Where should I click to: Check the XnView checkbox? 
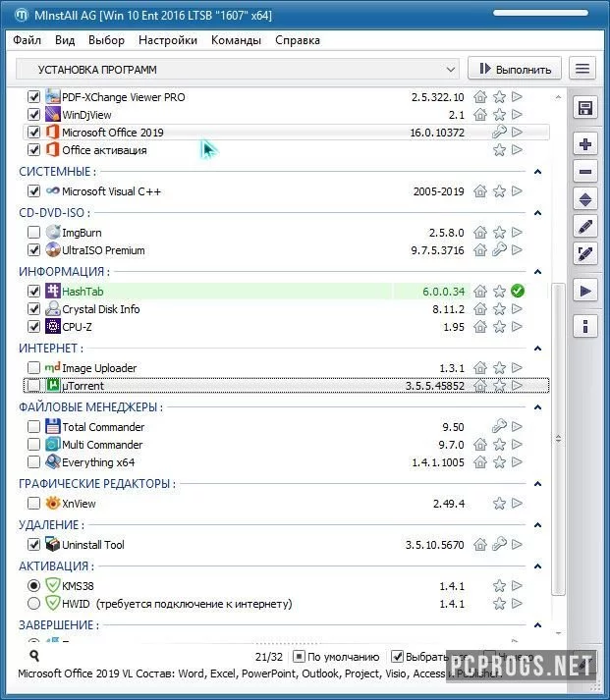tap(34, 504)
